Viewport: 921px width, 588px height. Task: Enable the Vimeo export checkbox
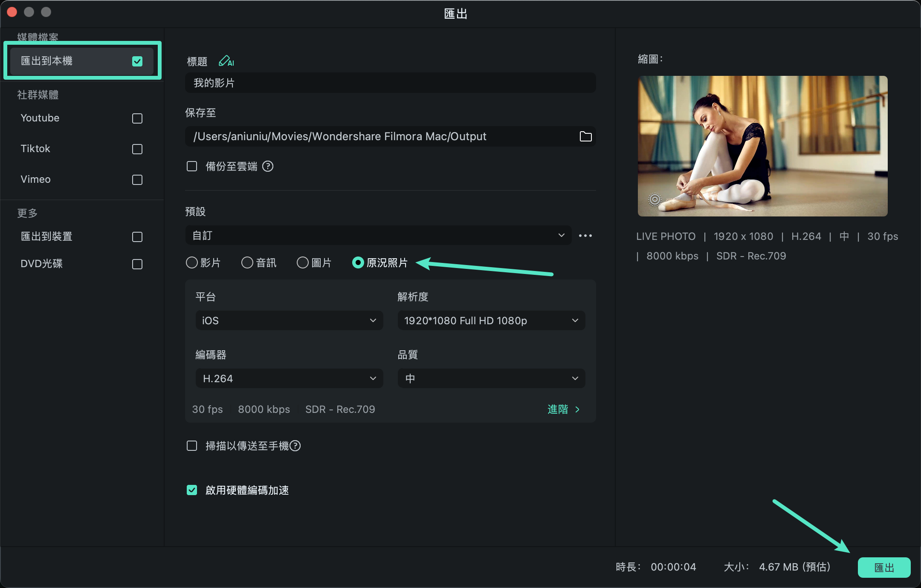[137, 180]
